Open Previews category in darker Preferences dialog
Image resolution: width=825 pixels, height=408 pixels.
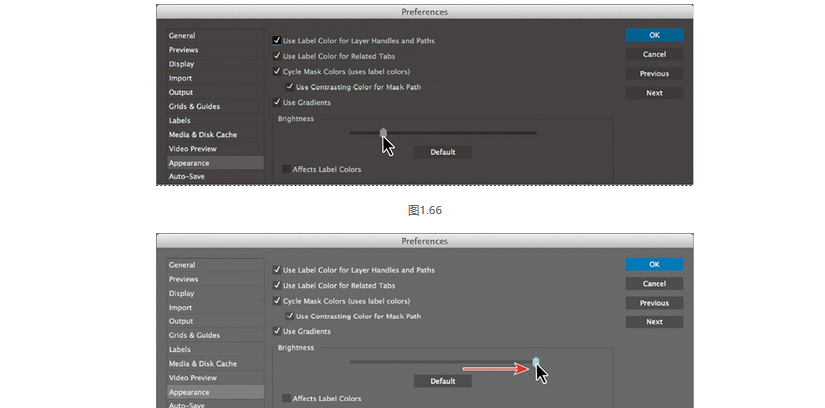(x=215, y=50)
